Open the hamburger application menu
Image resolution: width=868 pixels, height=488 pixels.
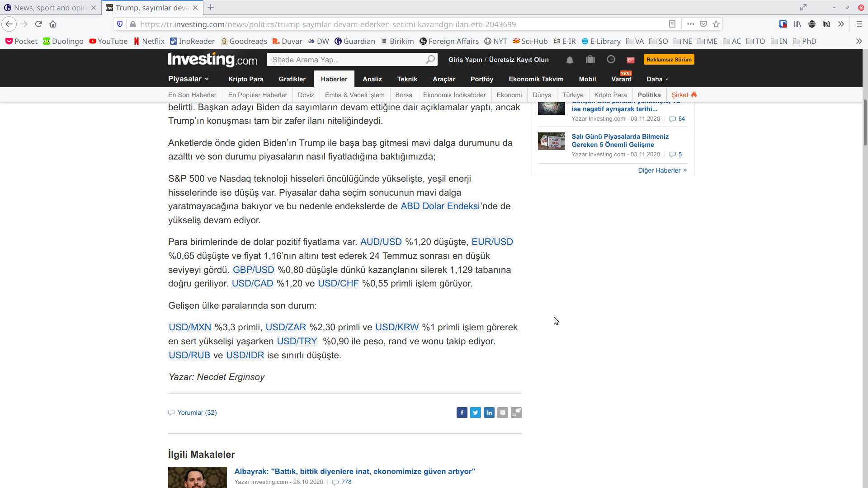(x=859, y=24)
